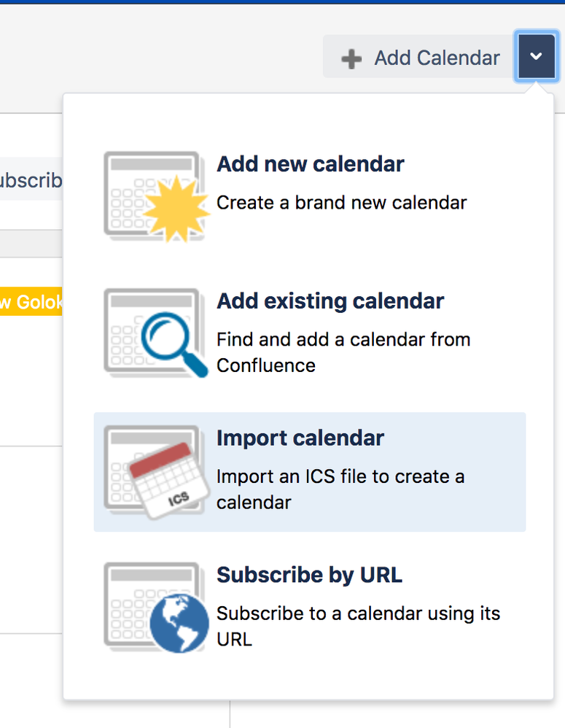565x728 pixels.
Task: Click the partially hidden Subscribe button at left
Action: 31,179
